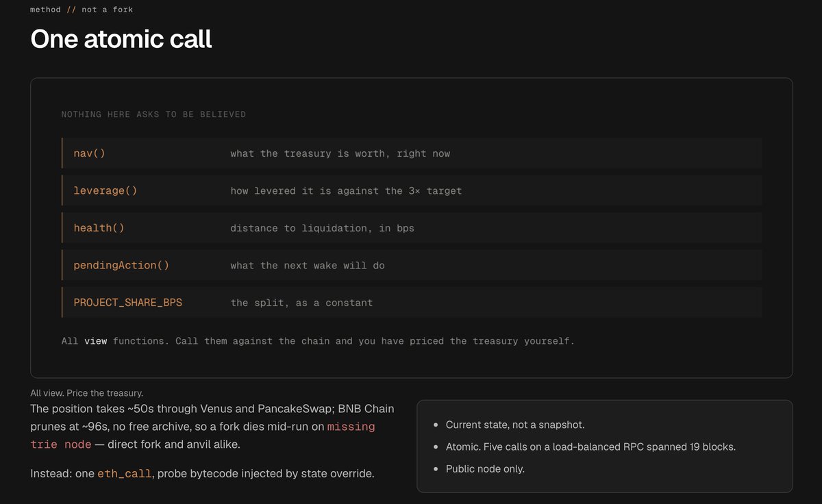Click 'the split, as a constant' description
This screenshot has height=504, width=822.
coord(301,303)
